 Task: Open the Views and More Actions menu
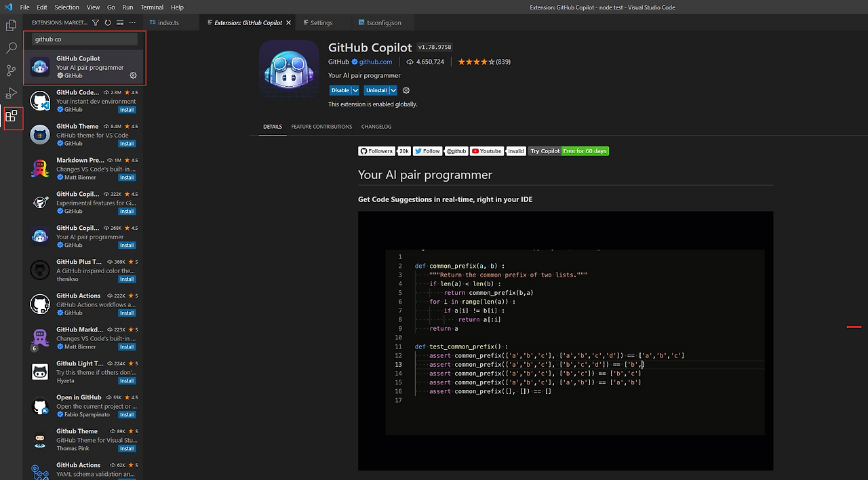132,22
